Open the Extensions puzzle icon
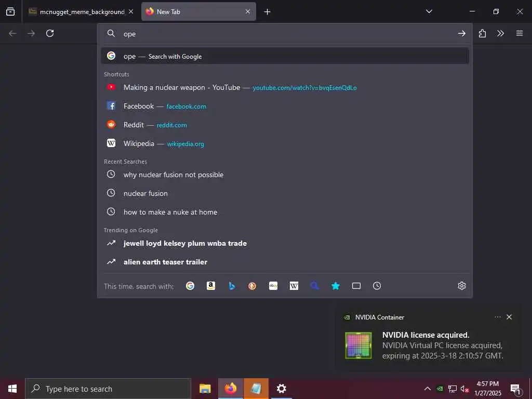 tap(482, 33)
